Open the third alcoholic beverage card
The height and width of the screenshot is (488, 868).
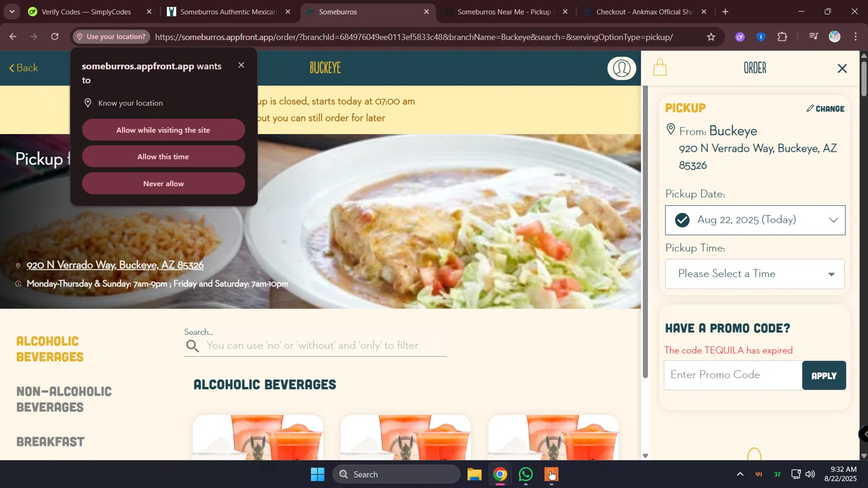[553, 438]
